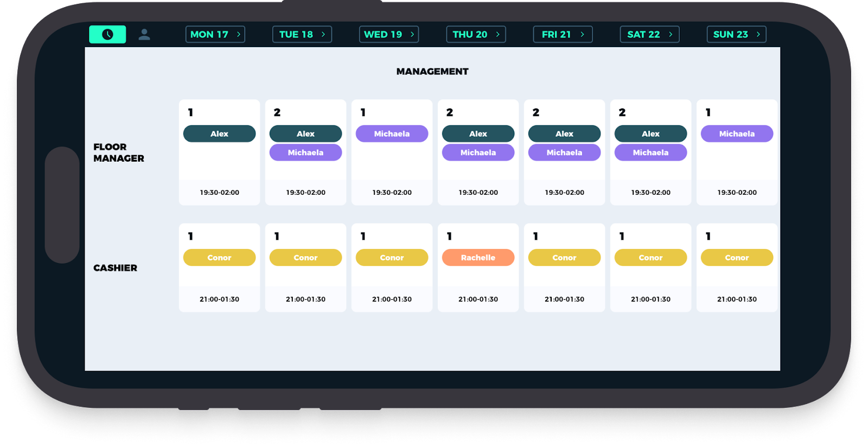The height and width of the screenshot is (448, 868).
Task: Click Michaela tag in Friday Floor Manager card
Action: tap(564, 152)
